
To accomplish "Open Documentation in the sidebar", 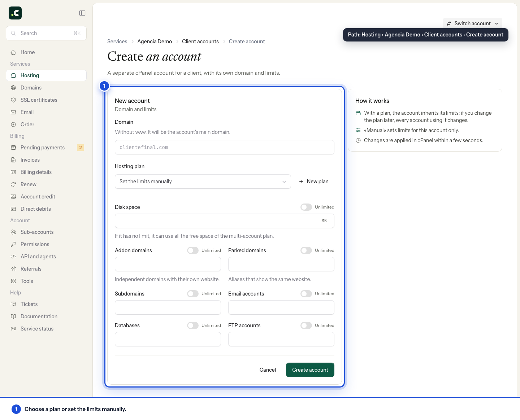I will 46,316.
